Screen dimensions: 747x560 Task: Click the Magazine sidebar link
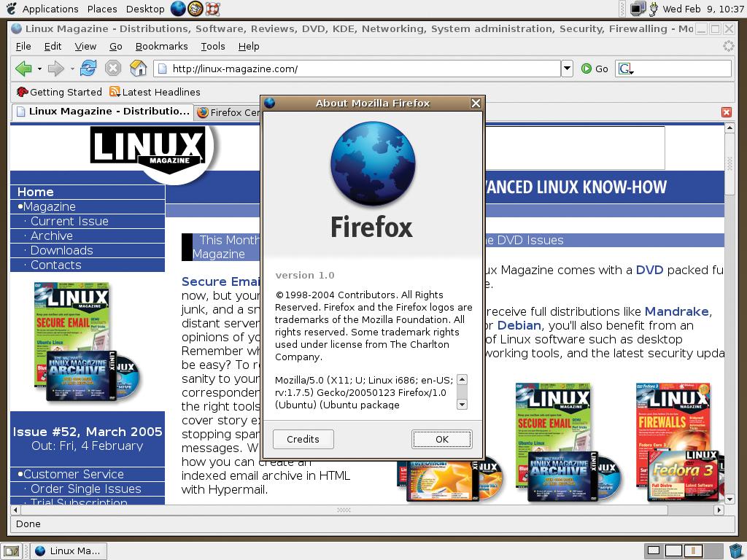coord(49,206)
